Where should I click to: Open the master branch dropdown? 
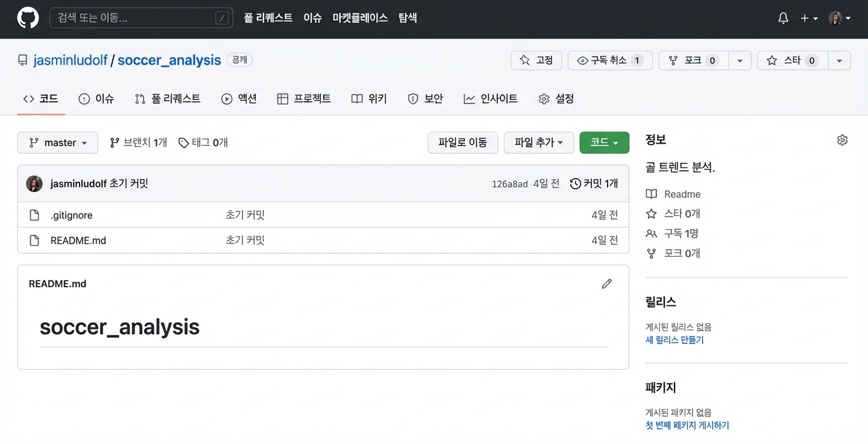(x=58, y=143)
